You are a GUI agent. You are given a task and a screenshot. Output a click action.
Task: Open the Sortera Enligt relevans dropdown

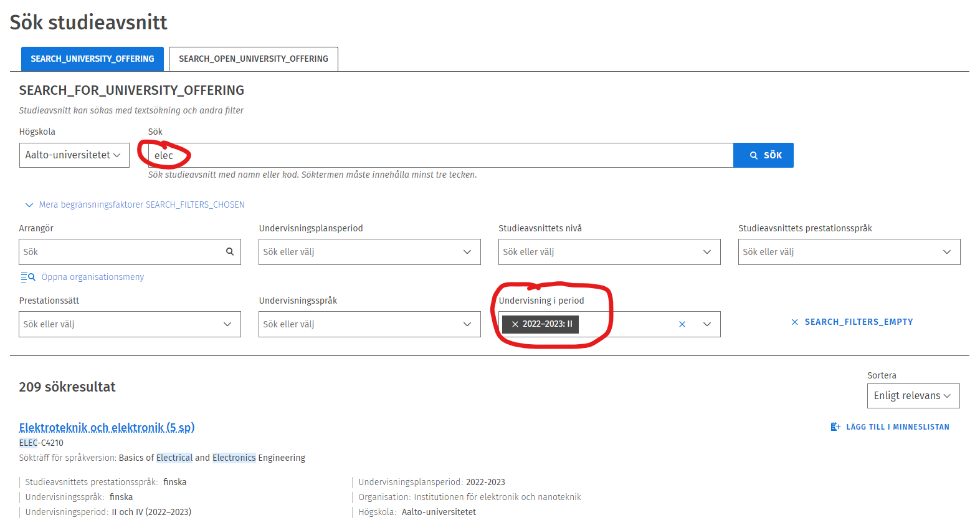point(913,396)
